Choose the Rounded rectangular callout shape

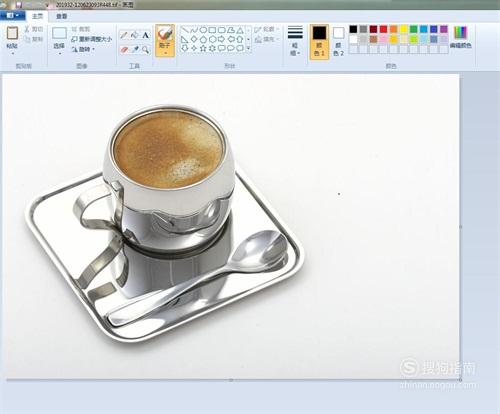[221, 48]
